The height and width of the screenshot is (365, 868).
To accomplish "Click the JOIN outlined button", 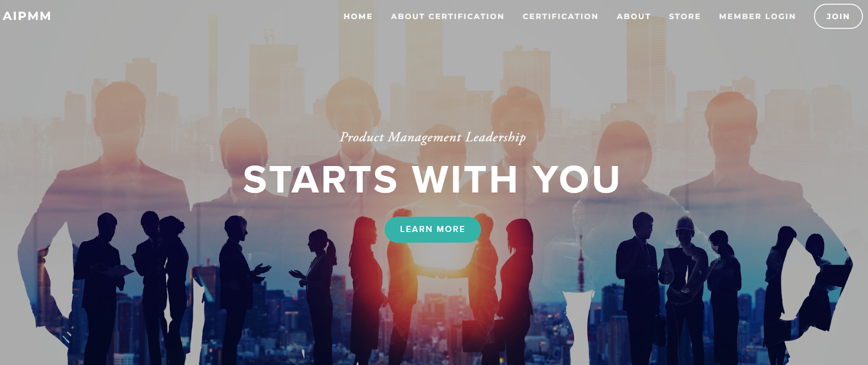I will [838, 16].
